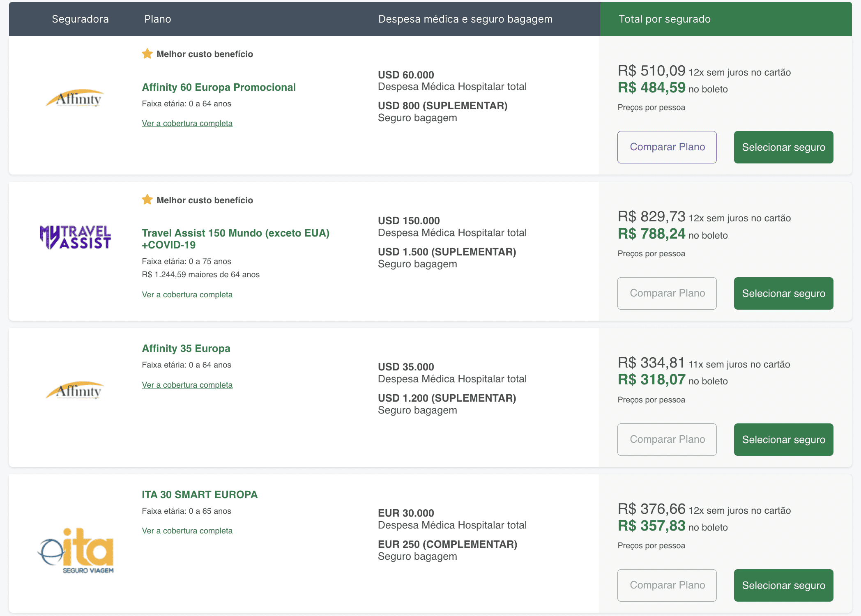Image resolution: width=861 pixels, height=616 pixels.
Task: Click the Plano column header
Action: 158,19
